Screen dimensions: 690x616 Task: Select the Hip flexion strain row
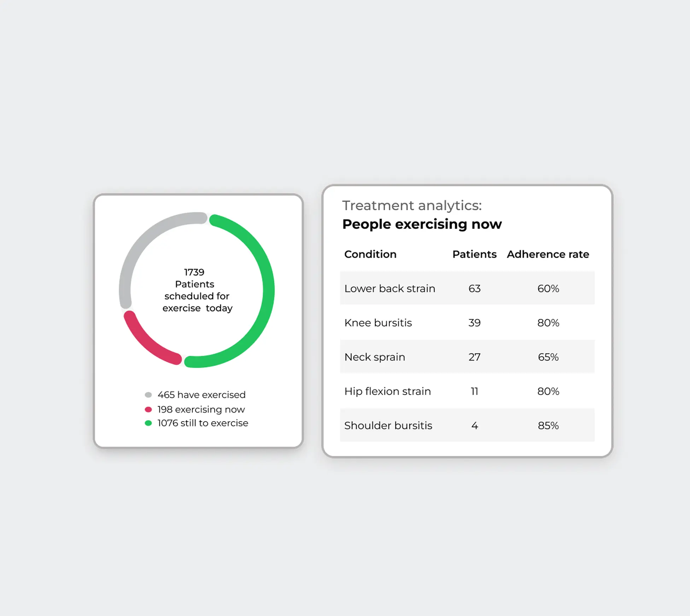pyautogui.click(x=387, y=391)
